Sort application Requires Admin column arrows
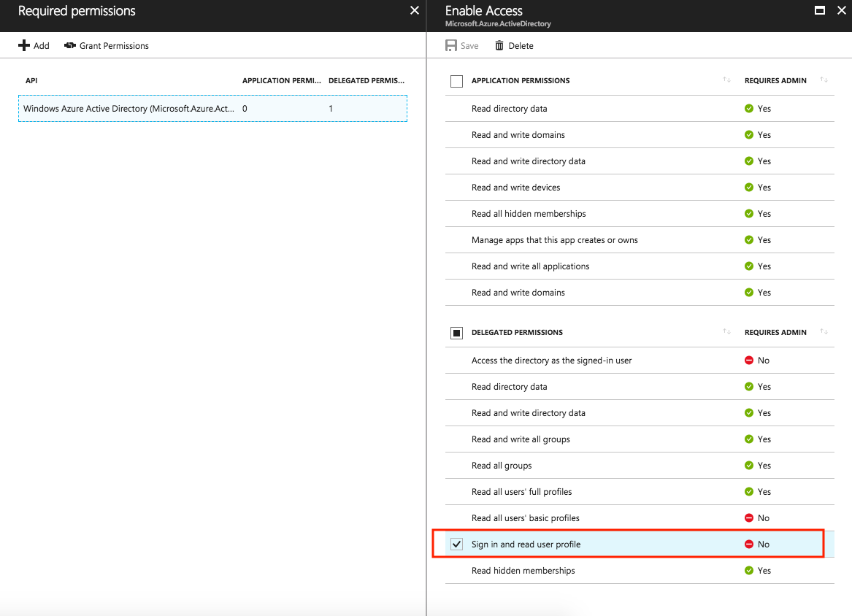Screen dimensions: 852x616 [824, 80]
